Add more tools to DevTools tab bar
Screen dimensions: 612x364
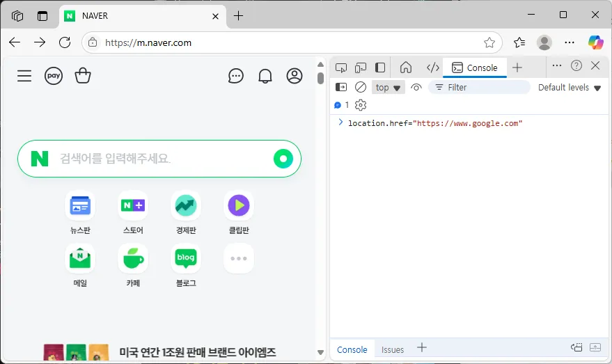(517, 68)
